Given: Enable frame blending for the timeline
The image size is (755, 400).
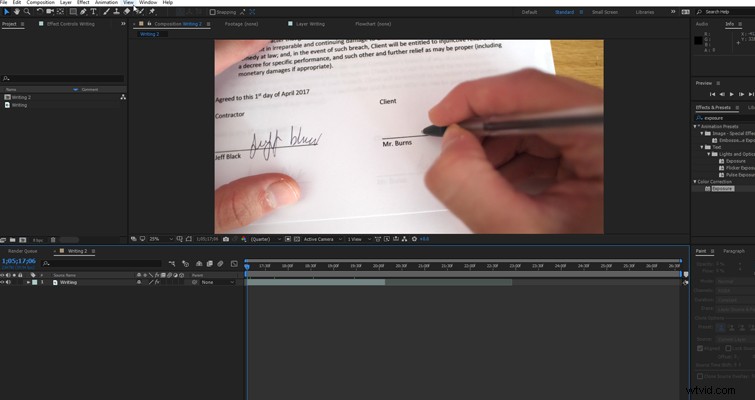Looking at the screenshot, I should pyautogui.click(x=209, y=263).
